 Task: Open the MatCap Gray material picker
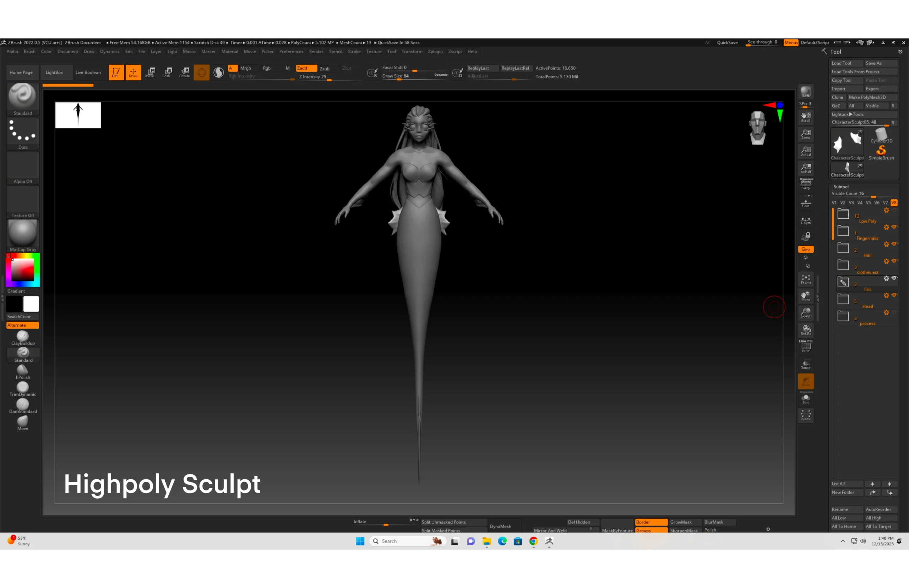coord(23,235)
